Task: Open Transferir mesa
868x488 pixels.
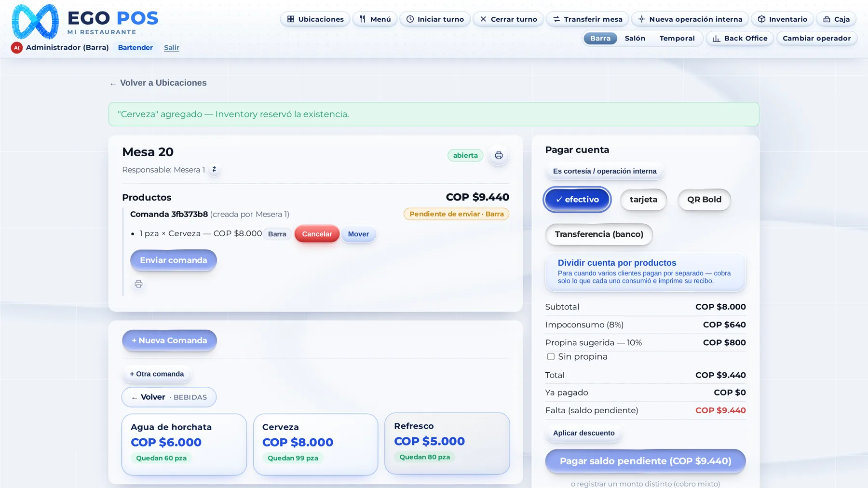Action: (x=587, y=19)
